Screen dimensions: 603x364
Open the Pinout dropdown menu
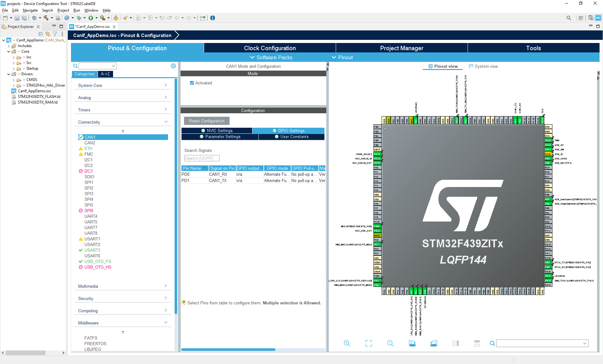tap(342, 57)
